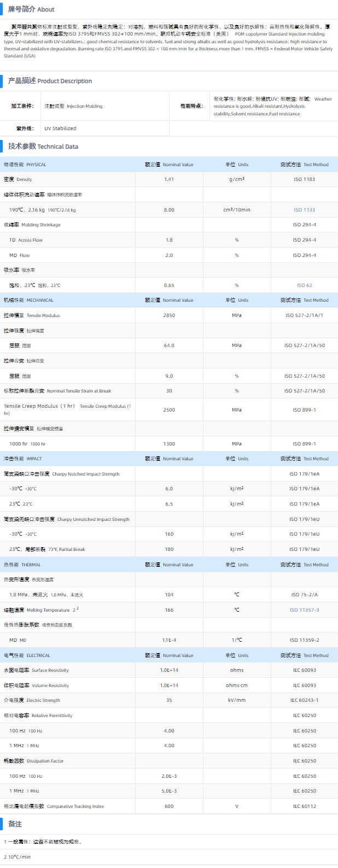Click the 牌号简介 About section heading
Screen dimensions: 338x868
31,9
